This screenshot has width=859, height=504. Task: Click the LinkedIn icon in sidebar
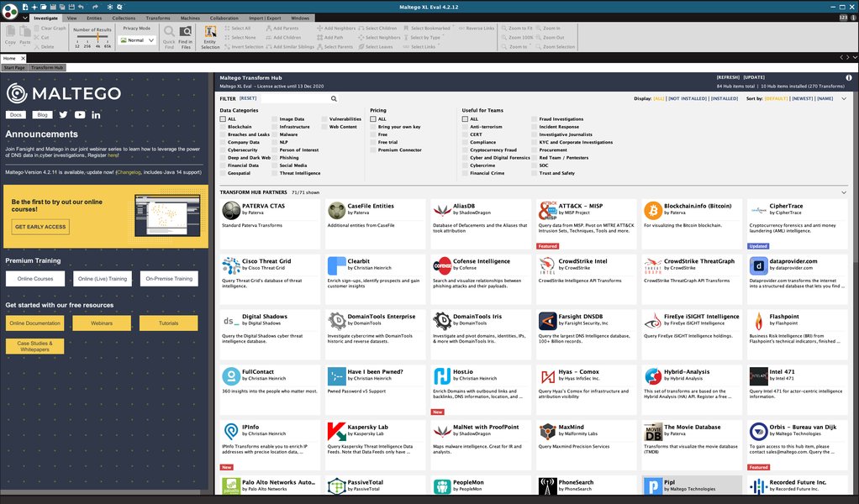(96, 115)
